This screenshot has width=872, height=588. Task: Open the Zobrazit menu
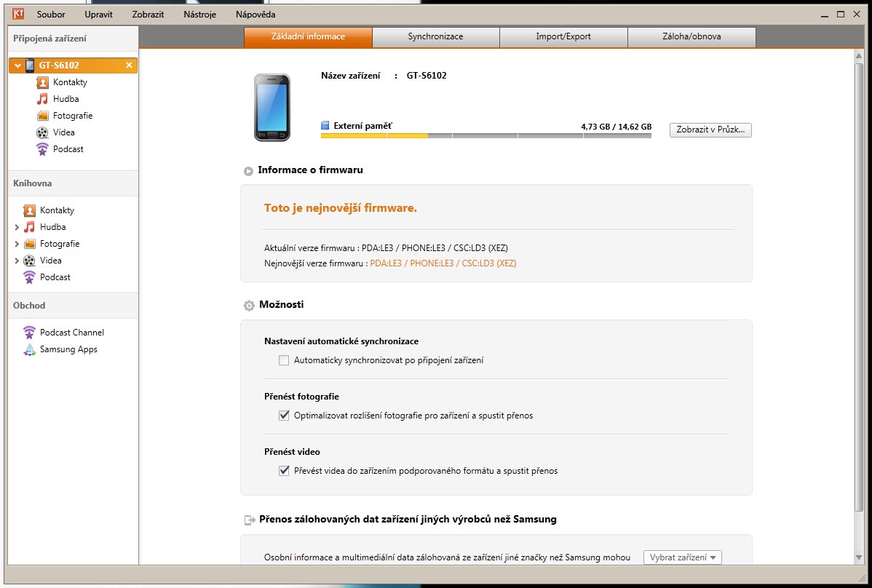[148, 15]
